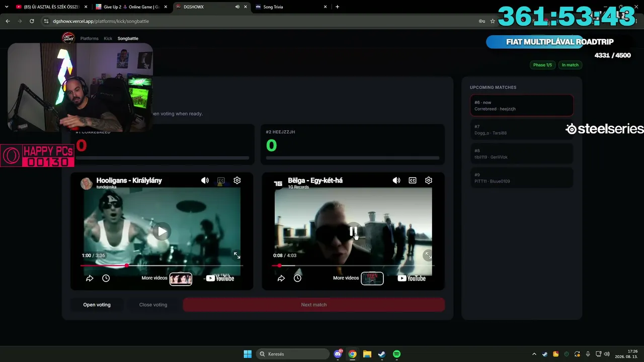
Task: Advance with the Next match button
Action: pyautogui.click(x=314, y=305)
